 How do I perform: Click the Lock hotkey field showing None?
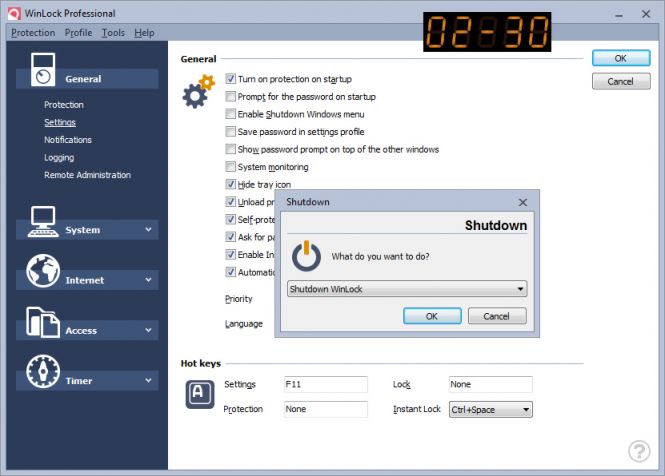click(491, 384)
